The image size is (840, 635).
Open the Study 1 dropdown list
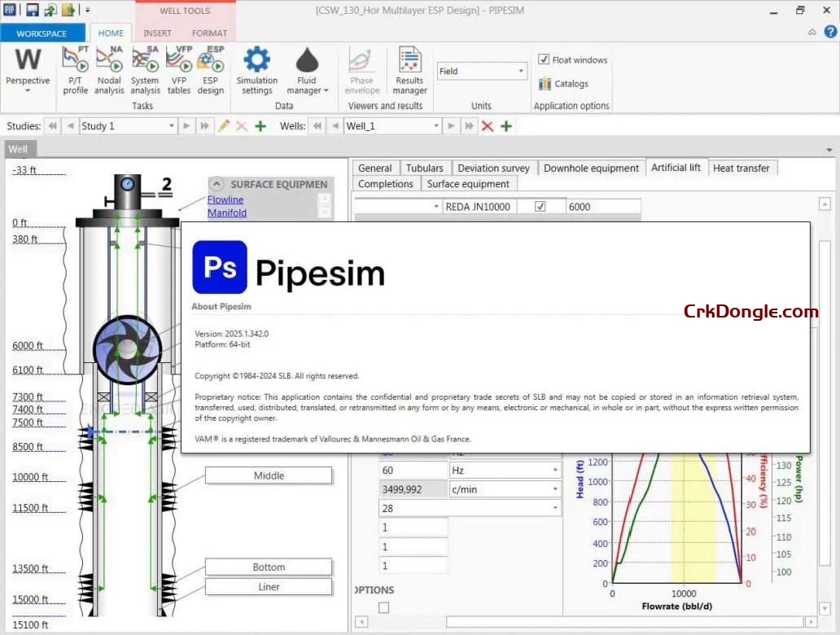(172, 126)
